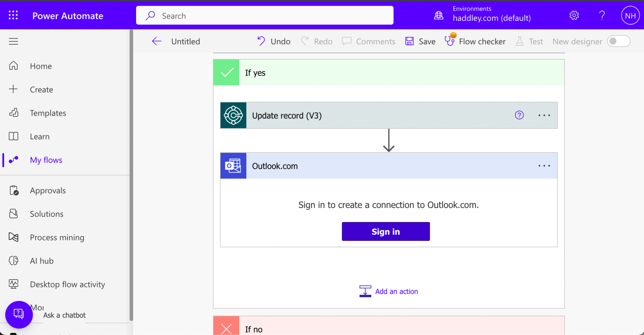Go back using the left arrow
The width and height of the screenshot is (644, 335).
(x=156, y=41)
